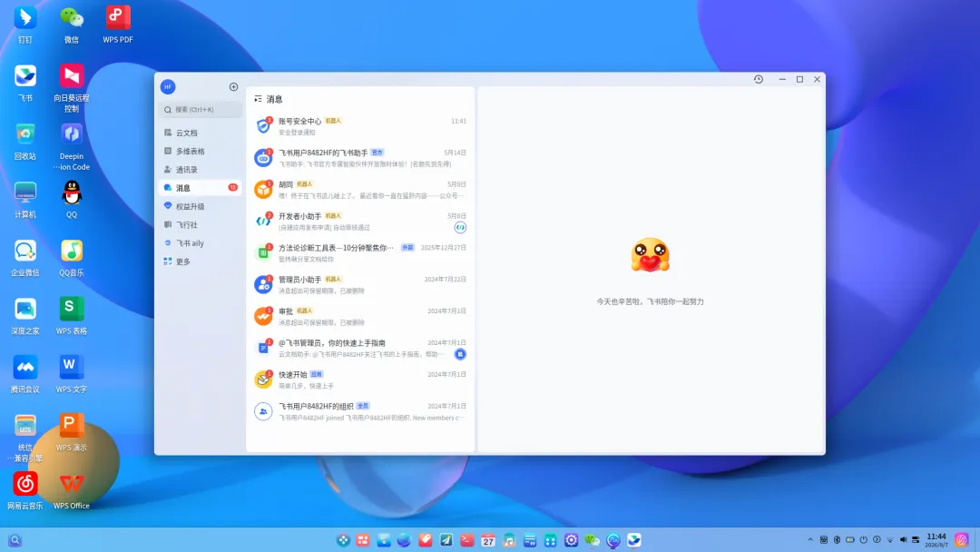The width and height of the screenshot is (980, 552).
Task: Open the settings gear in the dock
Action: pyautogui.click(x=572, y=540)
